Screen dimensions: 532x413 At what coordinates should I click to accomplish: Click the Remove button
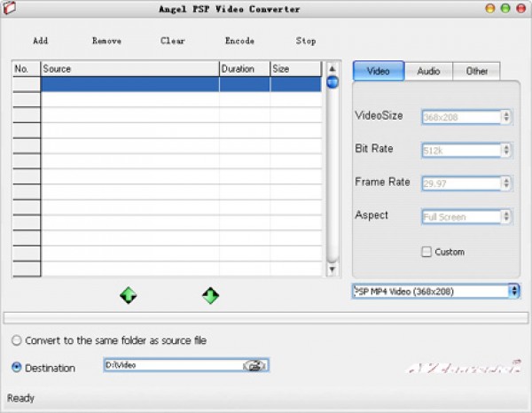pos(106,41)
